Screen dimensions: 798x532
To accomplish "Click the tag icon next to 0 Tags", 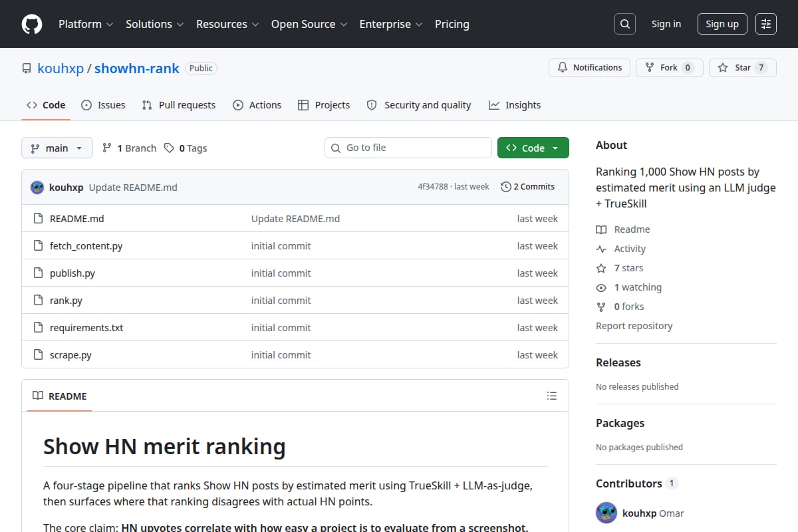I will point(169,148).
